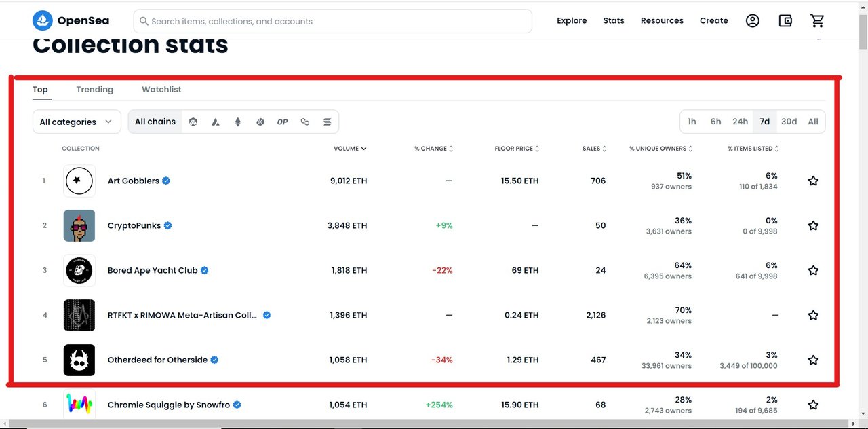Viewport: 868px width, 429px height.
Task: Star the RTFKT x RIMOWA collection
Action: coord(813,315)
